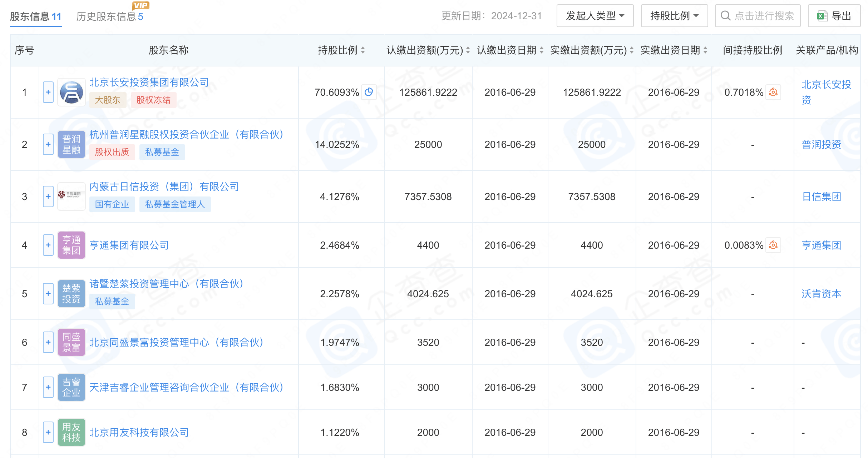Click the 日信集团 logo in row 3
Screen dimensions: 868x458
tap(71, 196)
